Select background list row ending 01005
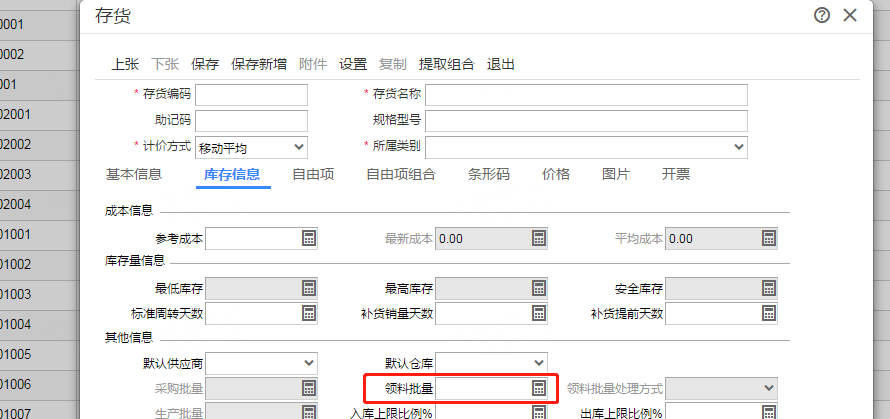The height and width of the screenshot is (419, 890). [39, 355]
